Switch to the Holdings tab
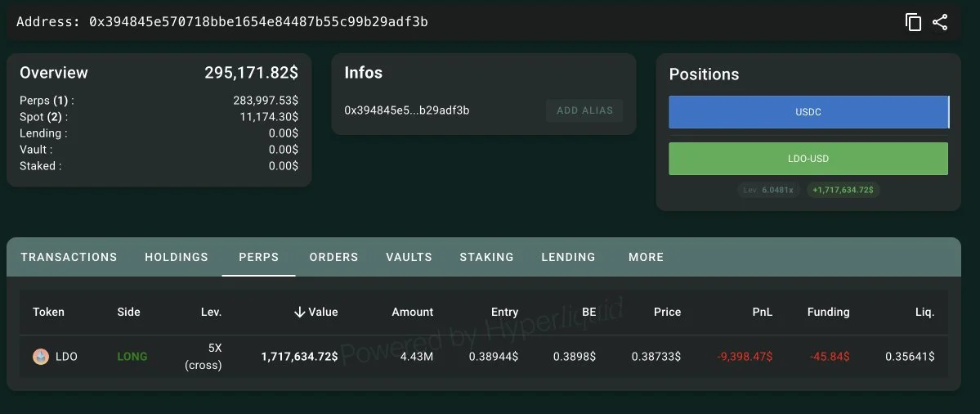The image size is (980, 414). pyautogui.click(x=177, y=257)
